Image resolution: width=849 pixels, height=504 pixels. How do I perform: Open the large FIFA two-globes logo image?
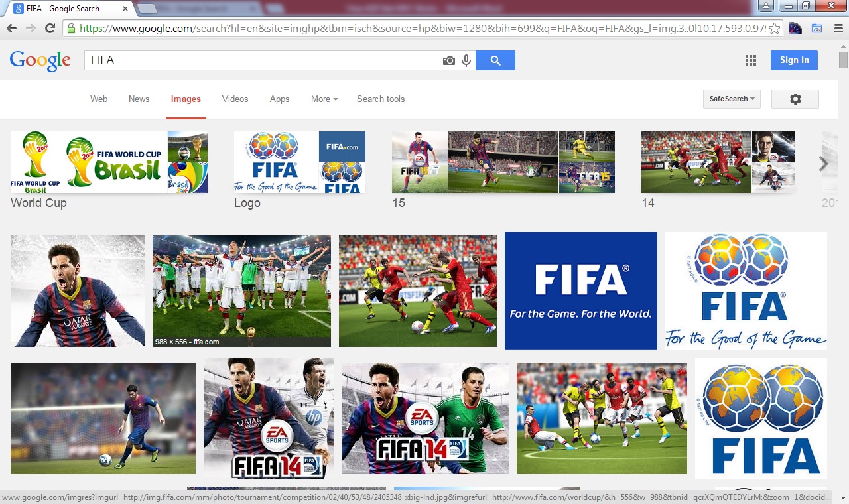pos(761,418)
